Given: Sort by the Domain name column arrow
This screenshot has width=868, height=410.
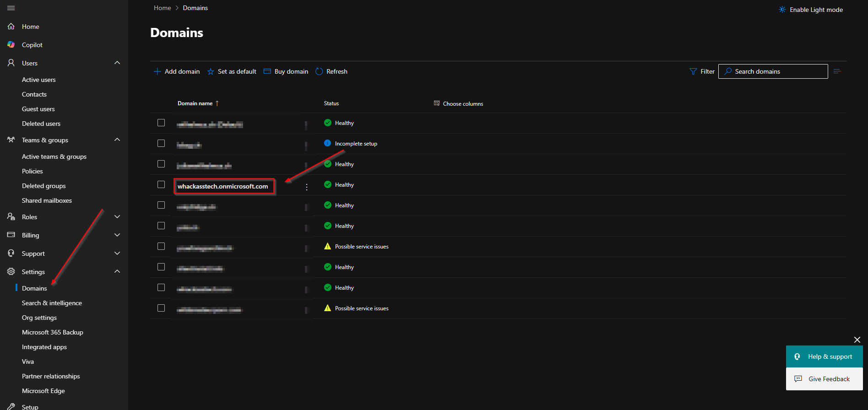Looking at the screenshot, I should coord(217,103).
